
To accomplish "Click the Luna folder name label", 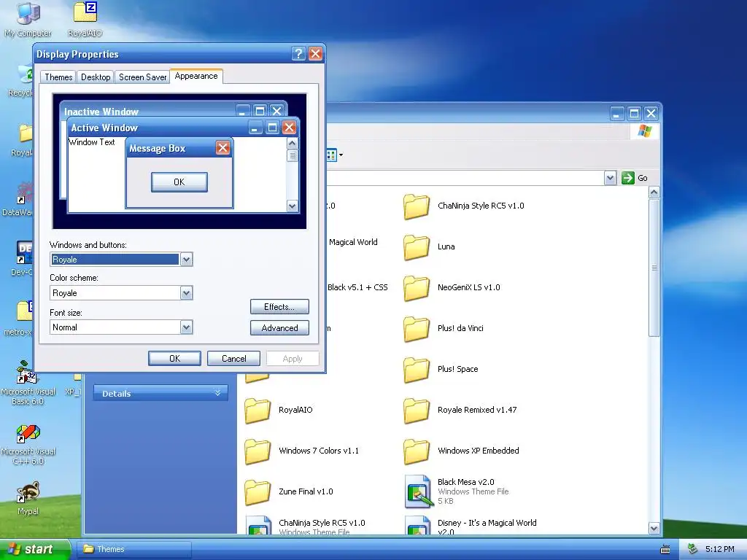I will click(446, 246).
